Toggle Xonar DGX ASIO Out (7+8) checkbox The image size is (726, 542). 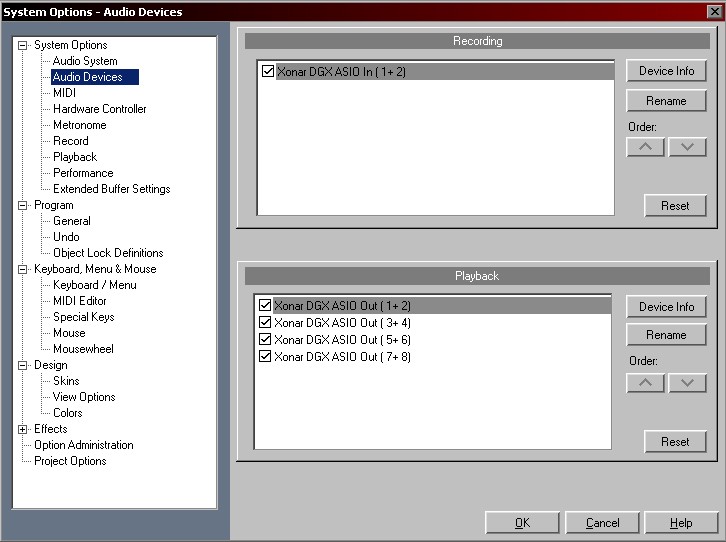[x=265, y=356]
